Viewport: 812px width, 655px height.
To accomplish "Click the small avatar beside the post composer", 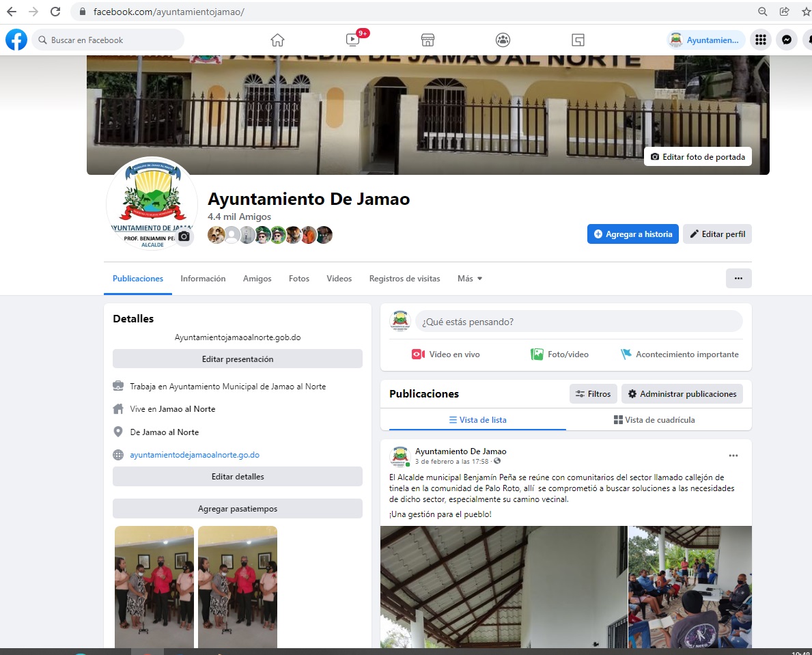I will coord(400,321).
